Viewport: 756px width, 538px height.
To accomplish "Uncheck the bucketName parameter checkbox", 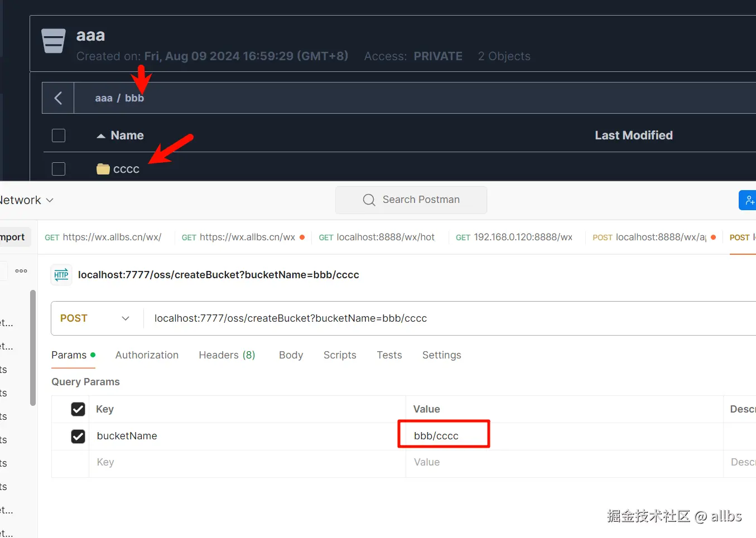I will [78, 436].
